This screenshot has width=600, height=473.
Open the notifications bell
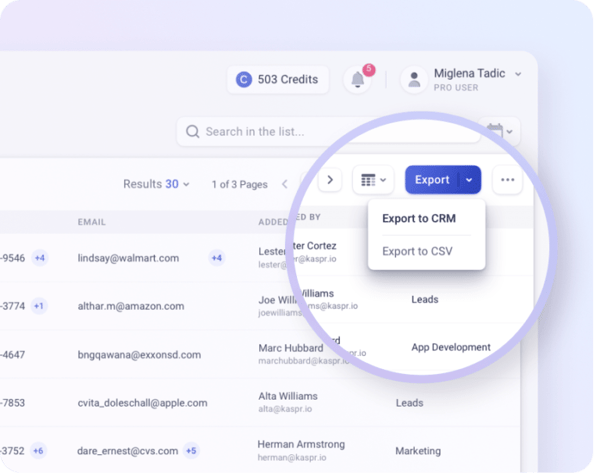(x=358, y=79)
